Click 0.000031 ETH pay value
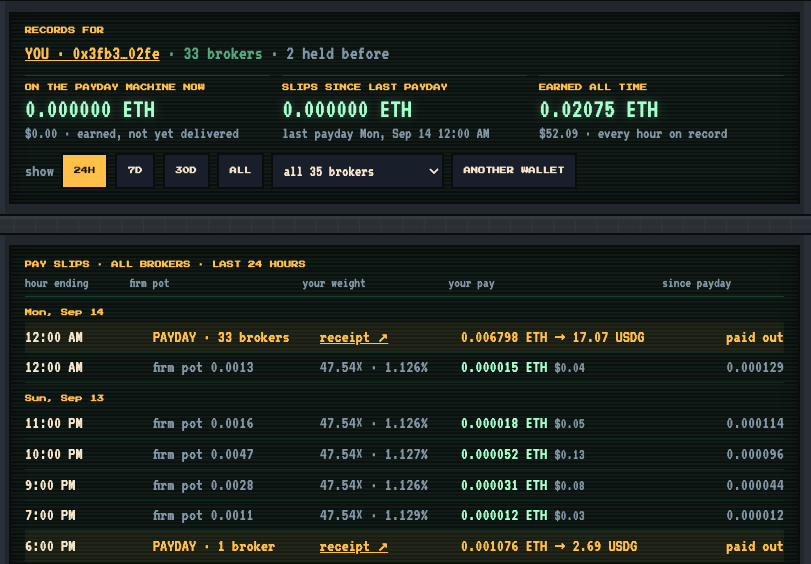 tap(504, 486)
